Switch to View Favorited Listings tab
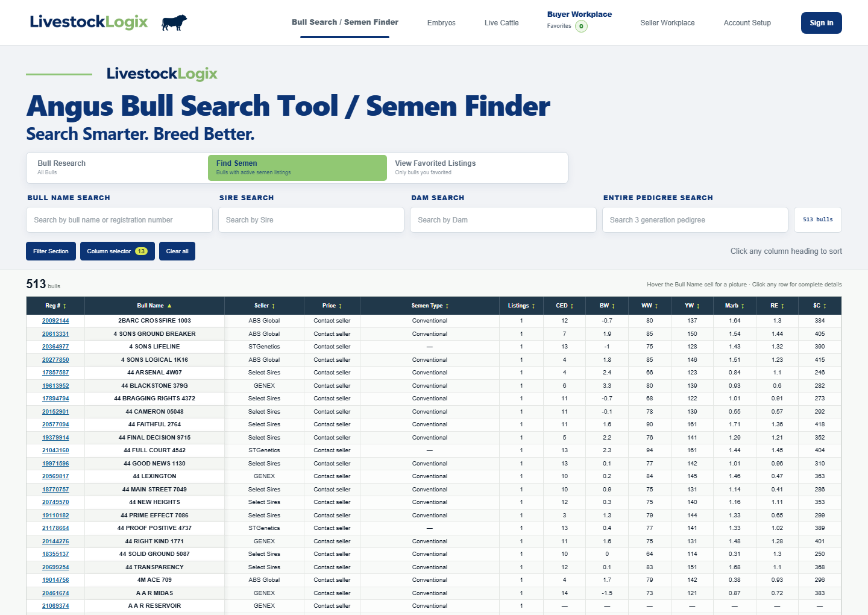The height and width of the screenshot is (615, 868). [476, 168]
